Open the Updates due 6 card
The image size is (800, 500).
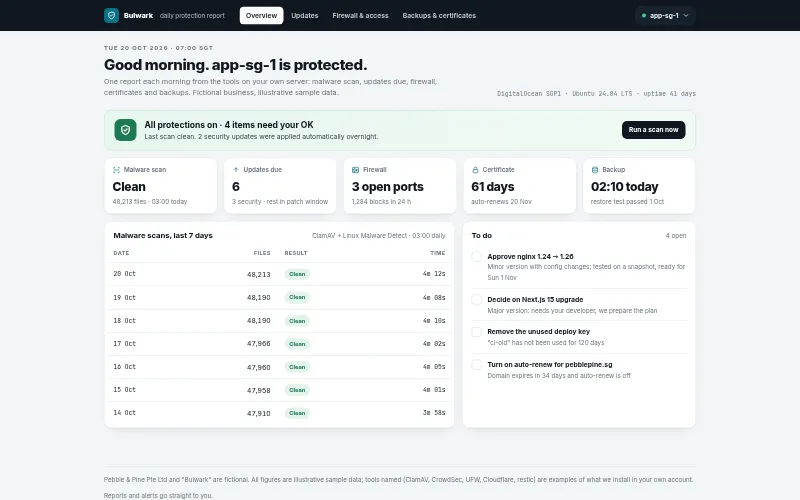(280, 186)
